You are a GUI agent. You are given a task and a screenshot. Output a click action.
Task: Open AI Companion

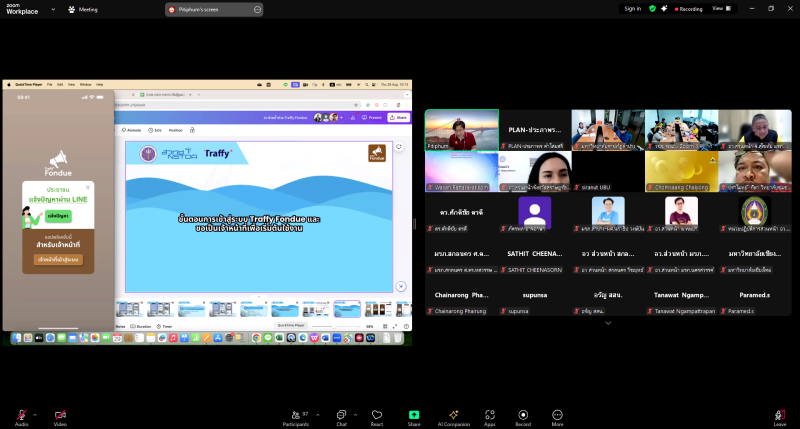(x=453, y=415)
